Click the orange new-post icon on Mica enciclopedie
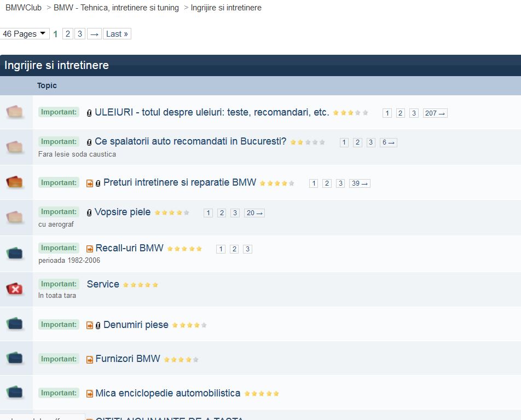This screenshot has height=420, width=521. click(90, 394)
